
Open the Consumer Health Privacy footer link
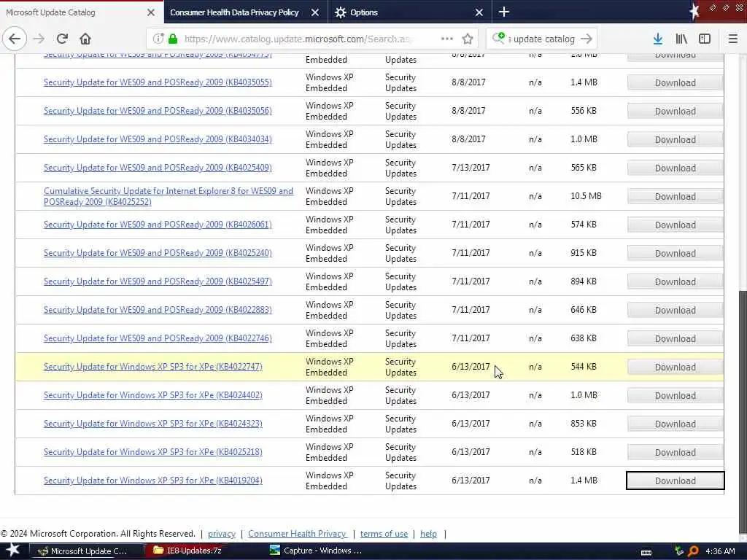(298, 534)
